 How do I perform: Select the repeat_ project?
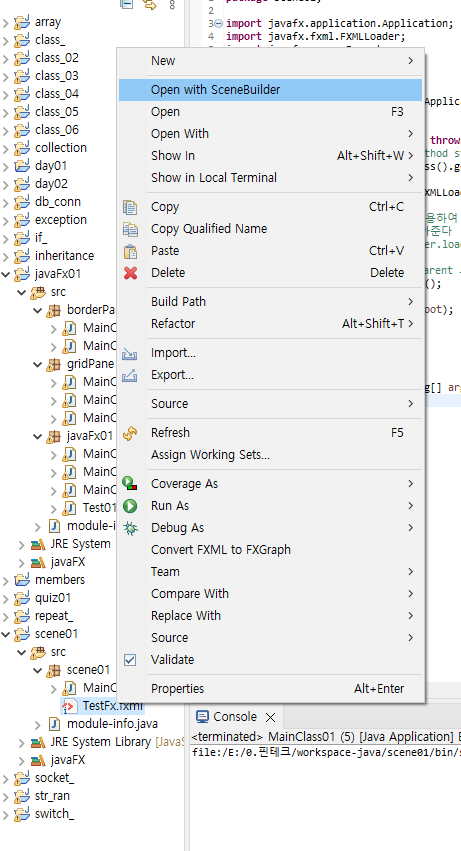54,616
